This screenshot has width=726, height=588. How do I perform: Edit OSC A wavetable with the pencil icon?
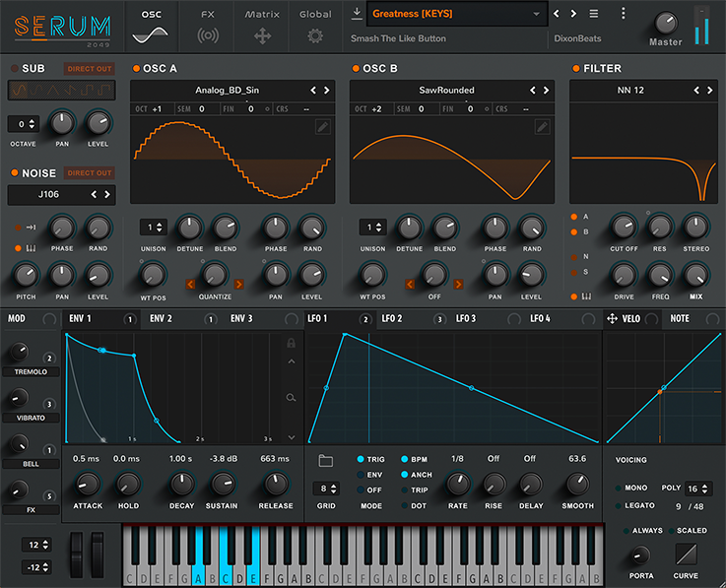(323, 126)
